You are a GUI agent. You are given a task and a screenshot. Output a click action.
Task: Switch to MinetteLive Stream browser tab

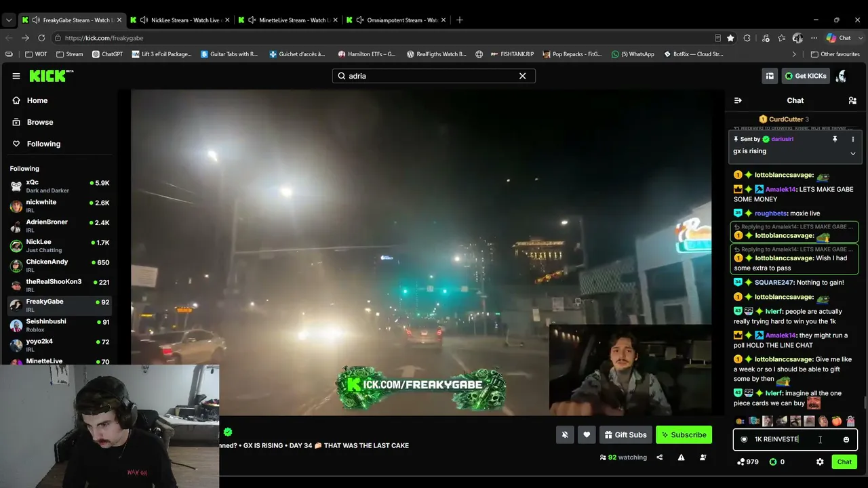coord(288,20)
